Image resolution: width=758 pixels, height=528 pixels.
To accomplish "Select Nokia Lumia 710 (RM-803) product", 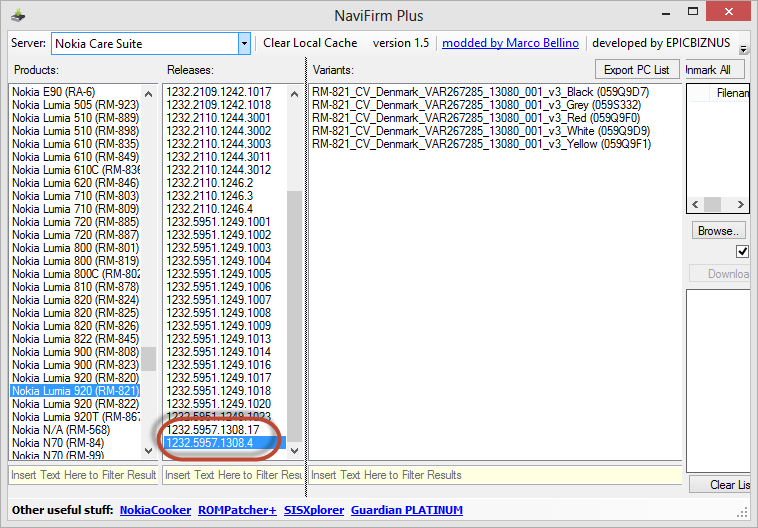I will point(75,196).
